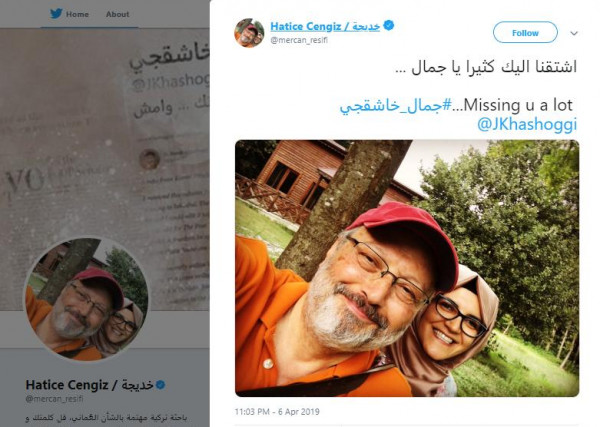Click the @mercan_resifi handle below profile name

[x=54, y=399]
